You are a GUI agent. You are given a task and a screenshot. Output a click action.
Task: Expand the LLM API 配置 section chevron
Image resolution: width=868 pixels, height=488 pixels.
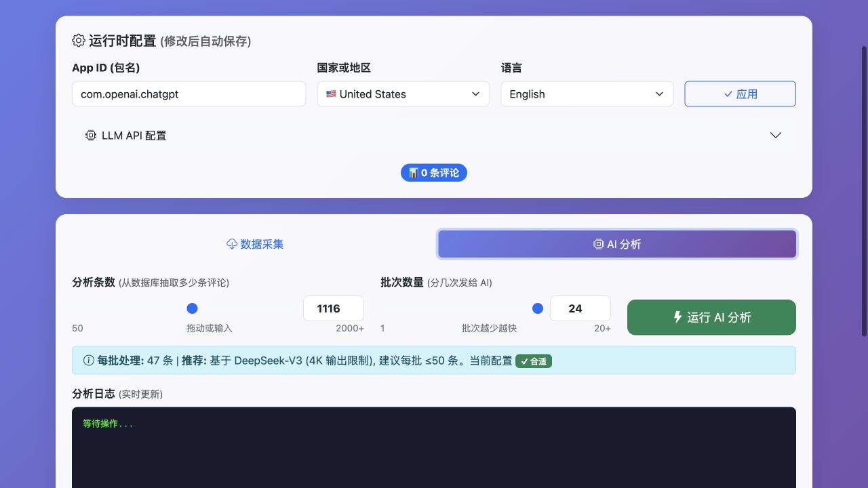coord(776,135)
